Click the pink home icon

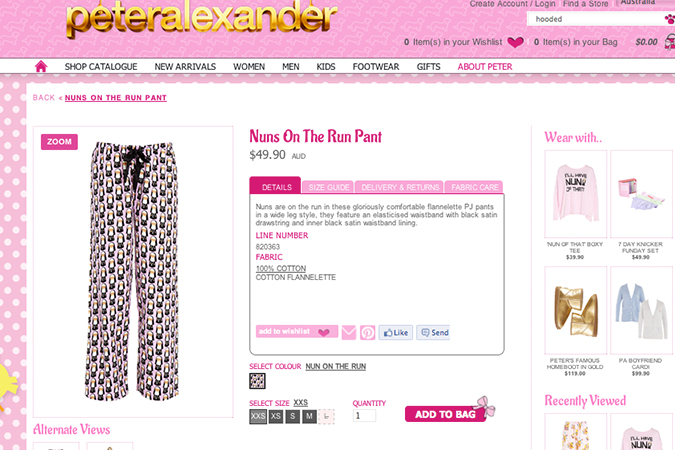(41, 66)
